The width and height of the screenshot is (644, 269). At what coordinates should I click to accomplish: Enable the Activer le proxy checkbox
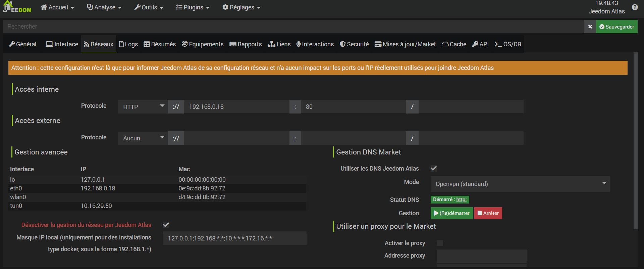click(x=440, y=243)
